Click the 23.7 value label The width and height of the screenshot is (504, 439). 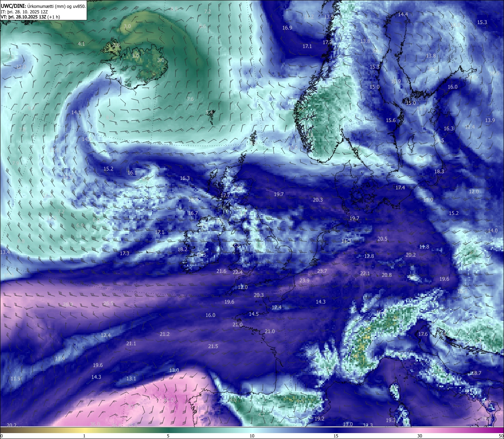pyautogui.click(x=322, y=271)
